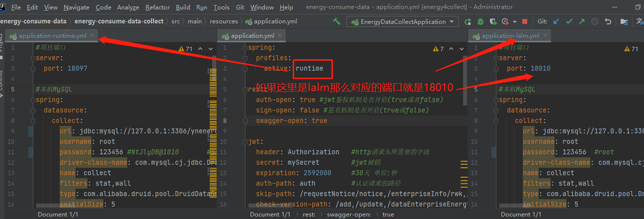The image size is (644, 219).
Task: Open the EnergyDataCollectApplication run configuration dropdown
Action: (x=402, y=21)
